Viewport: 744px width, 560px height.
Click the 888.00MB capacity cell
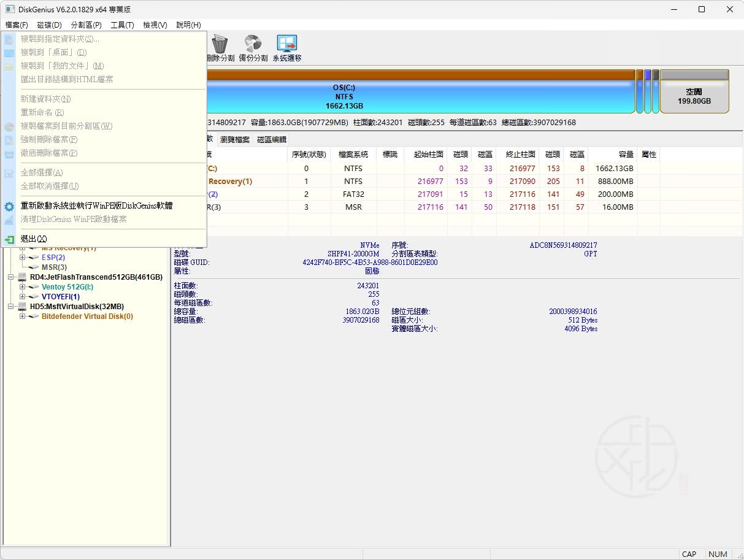pos(613,182)
